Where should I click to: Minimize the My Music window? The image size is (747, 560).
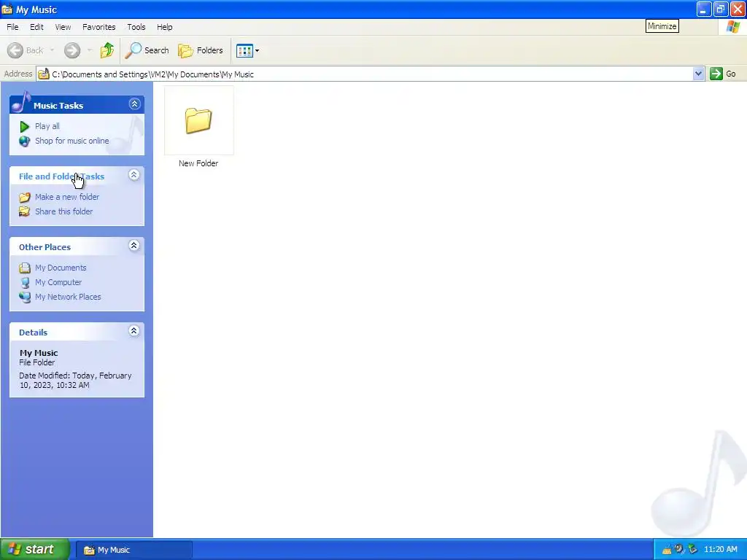click(703, 9)
